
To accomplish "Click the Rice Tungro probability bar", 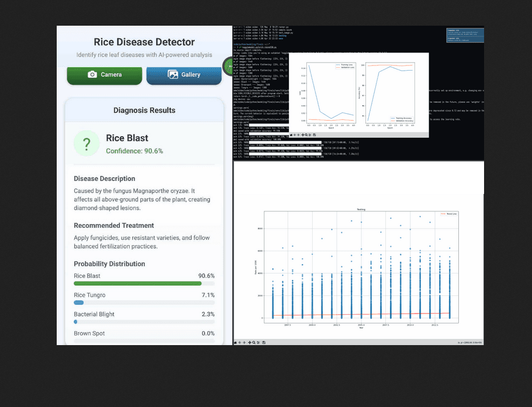I will pyautogui.click(x=144, y=302).
